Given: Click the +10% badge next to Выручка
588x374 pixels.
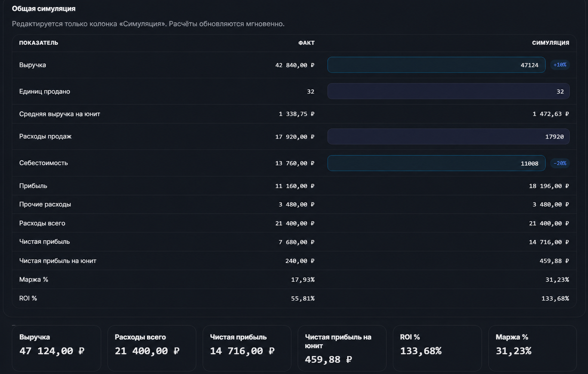Looking at the screenshot, I should pyautogui.click(x=560, y=65).
